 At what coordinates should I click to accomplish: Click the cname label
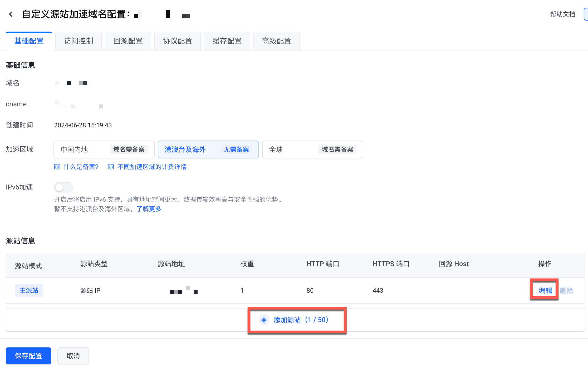tap(16, 104)
